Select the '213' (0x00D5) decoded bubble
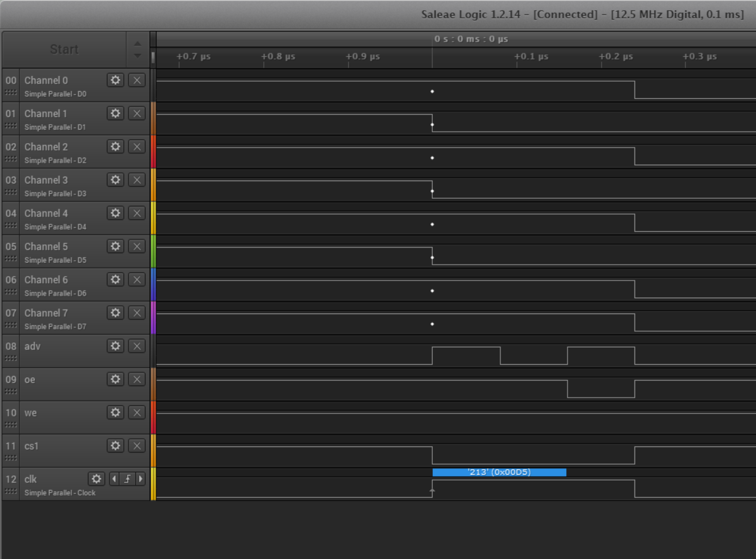Screen dimensions: 756x559 499,472
